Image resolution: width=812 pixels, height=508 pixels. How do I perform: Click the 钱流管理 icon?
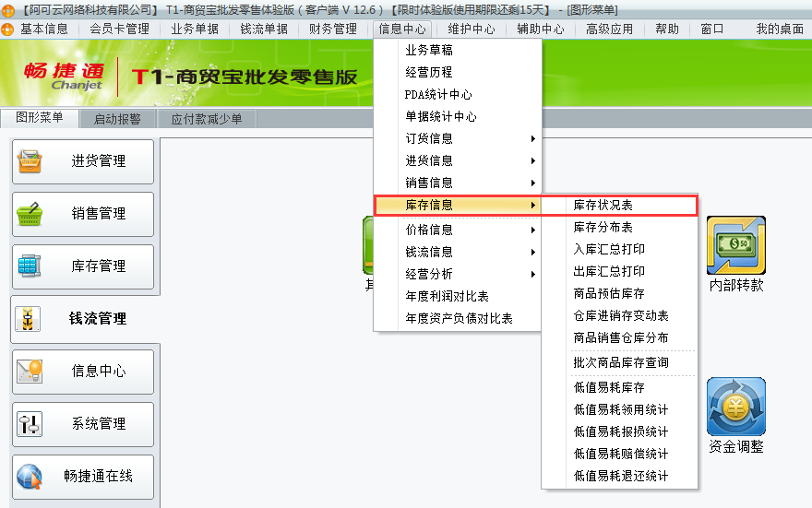point(28,319)
